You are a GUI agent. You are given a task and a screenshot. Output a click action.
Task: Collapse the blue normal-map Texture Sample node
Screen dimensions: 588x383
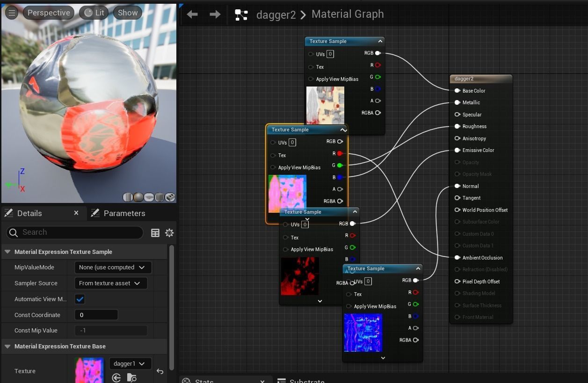[418, 268]
